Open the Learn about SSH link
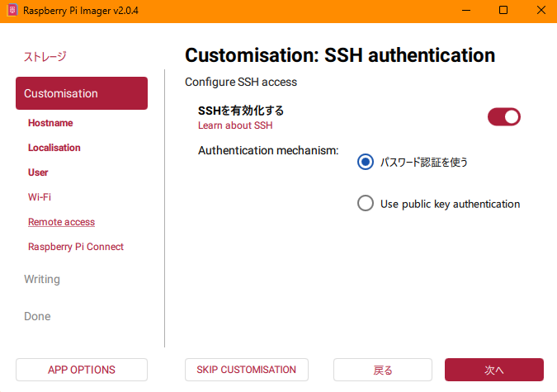The width and height of the screenshot is (557, 392). [x=234, y=125]
